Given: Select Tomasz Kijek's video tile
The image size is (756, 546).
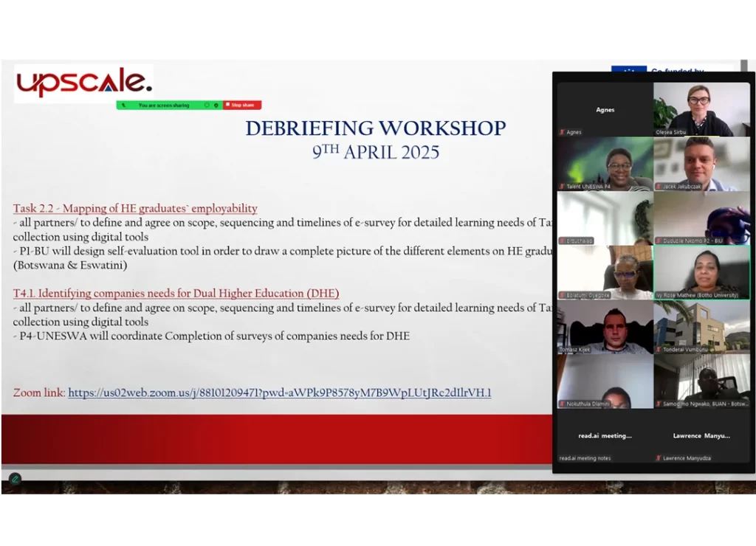Looking at the screenshot, I should 605,327.
